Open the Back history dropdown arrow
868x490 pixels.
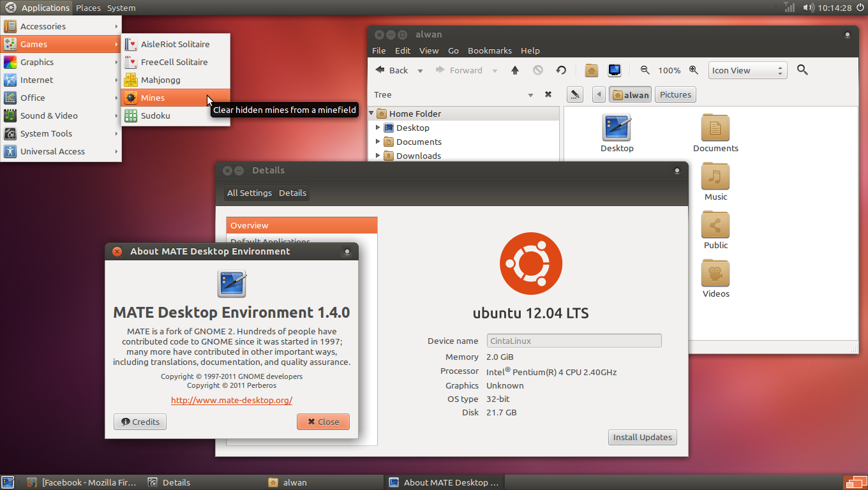click(420, 71)
